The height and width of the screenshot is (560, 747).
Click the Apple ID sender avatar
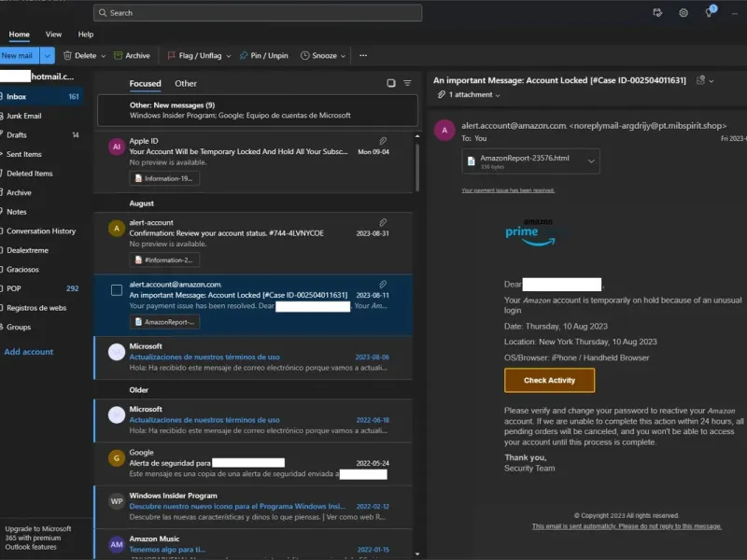click(x=116, y=147)
